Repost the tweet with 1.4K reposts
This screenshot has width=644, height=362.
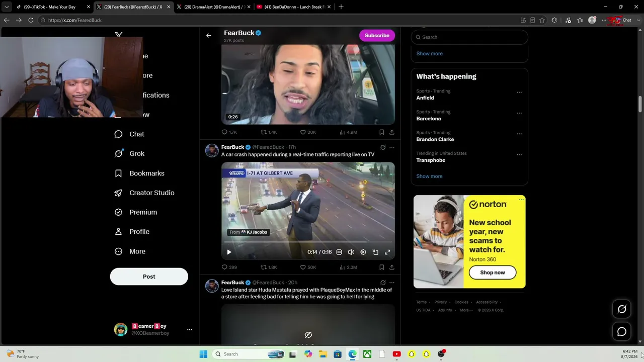tap(269, 132)
